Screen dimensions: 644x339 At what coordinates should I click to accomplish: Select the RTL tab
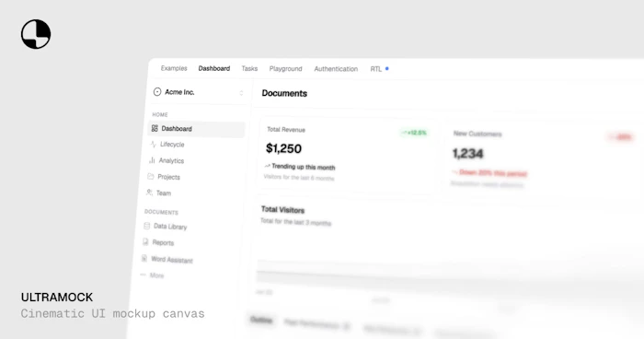coord(375,69)
